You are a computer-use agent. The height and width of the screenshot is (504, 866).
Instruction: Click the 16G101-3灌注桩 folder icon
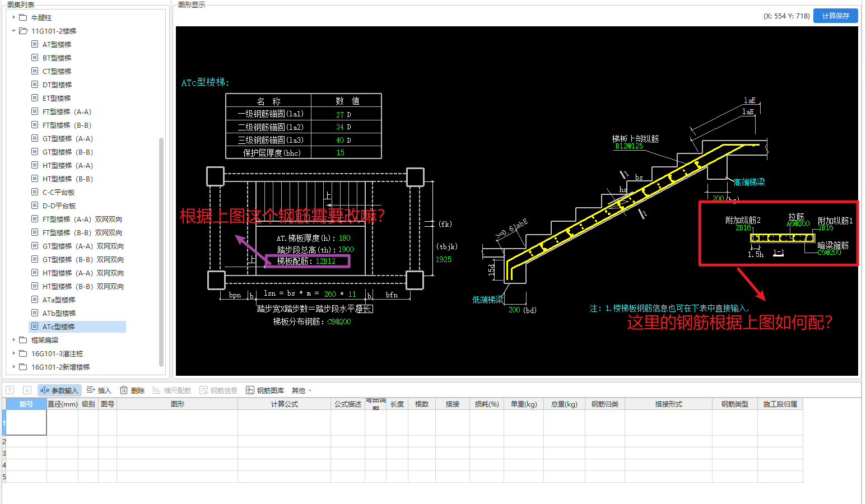point(23,353)
